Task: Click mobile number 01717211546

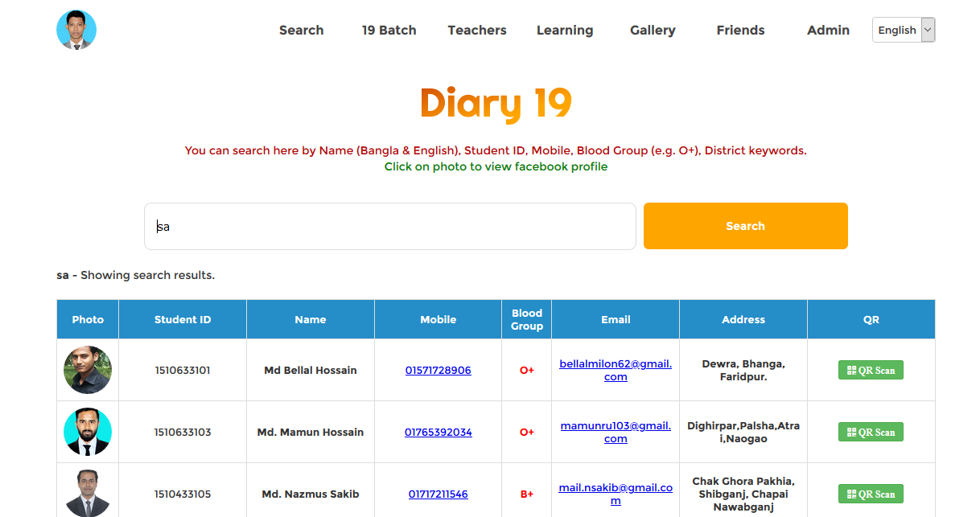Action: [x=439, y=494]
